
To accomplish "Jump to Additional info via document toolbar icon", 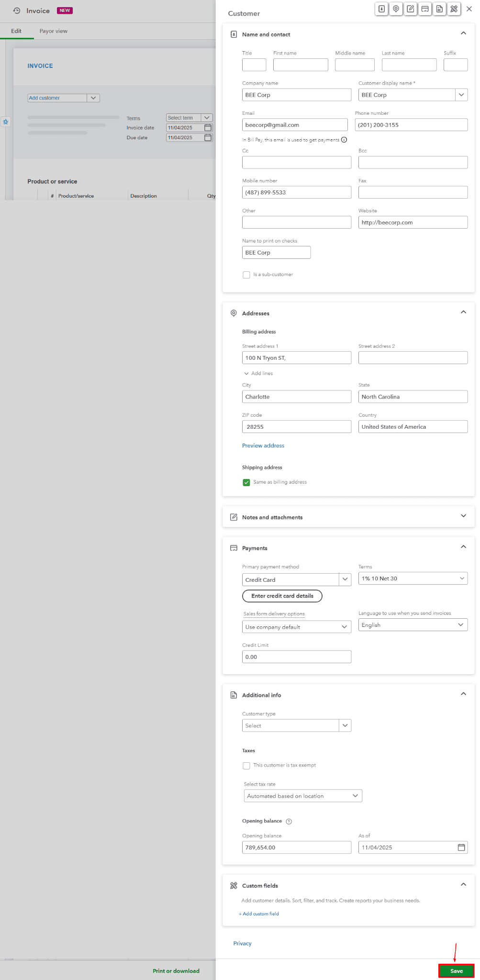I will point(439,9).
